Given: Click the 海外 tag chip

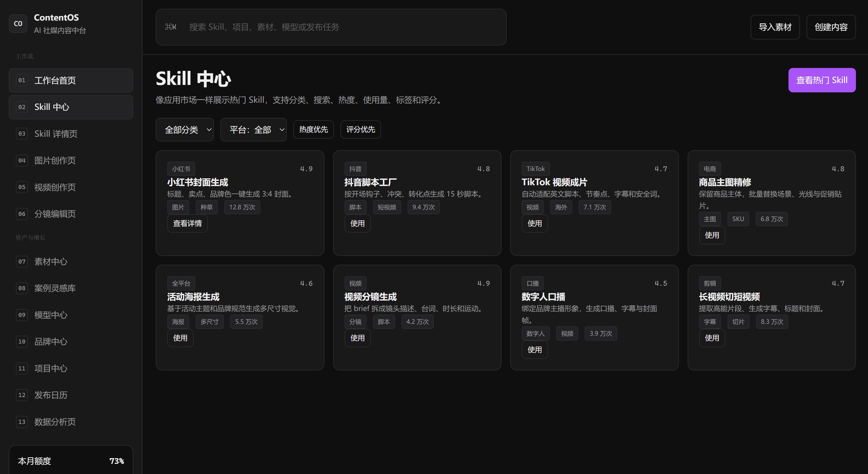Looking at the screenshot, I should (x=561, y=207).
